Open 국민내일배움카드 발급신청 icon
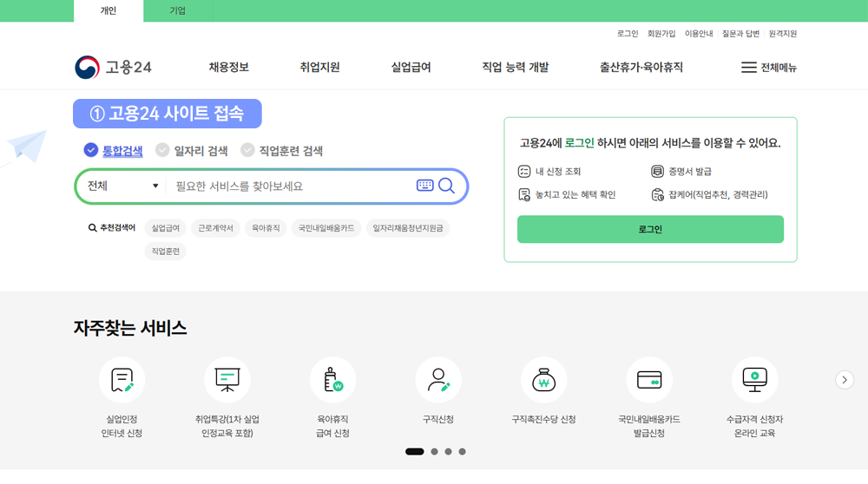 pos(649,380)
